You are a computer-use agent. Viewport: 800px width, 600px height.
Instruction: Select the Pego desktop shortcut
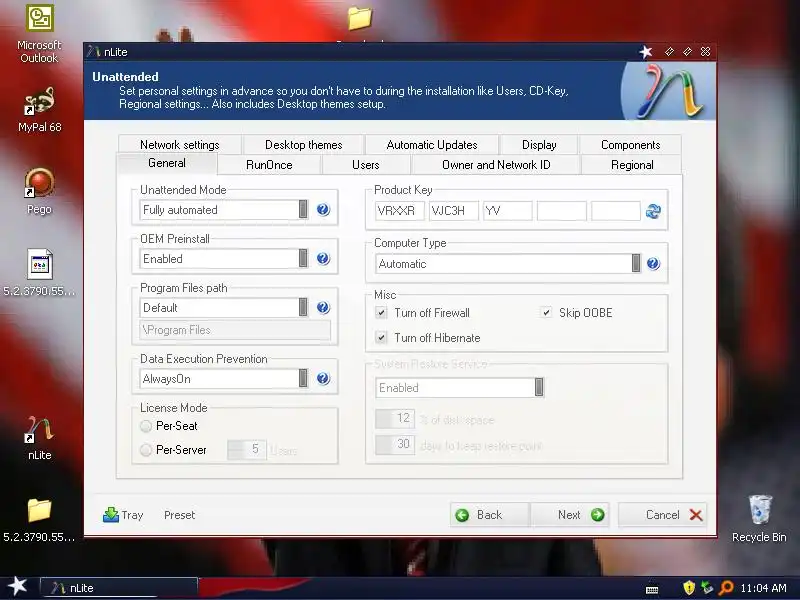39,192
